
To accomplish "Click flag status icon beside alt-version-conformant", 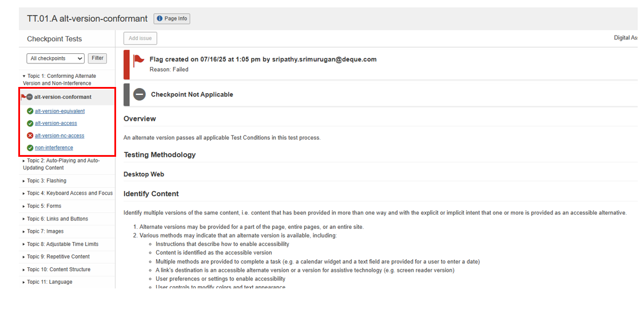I will tap(26, 97).
